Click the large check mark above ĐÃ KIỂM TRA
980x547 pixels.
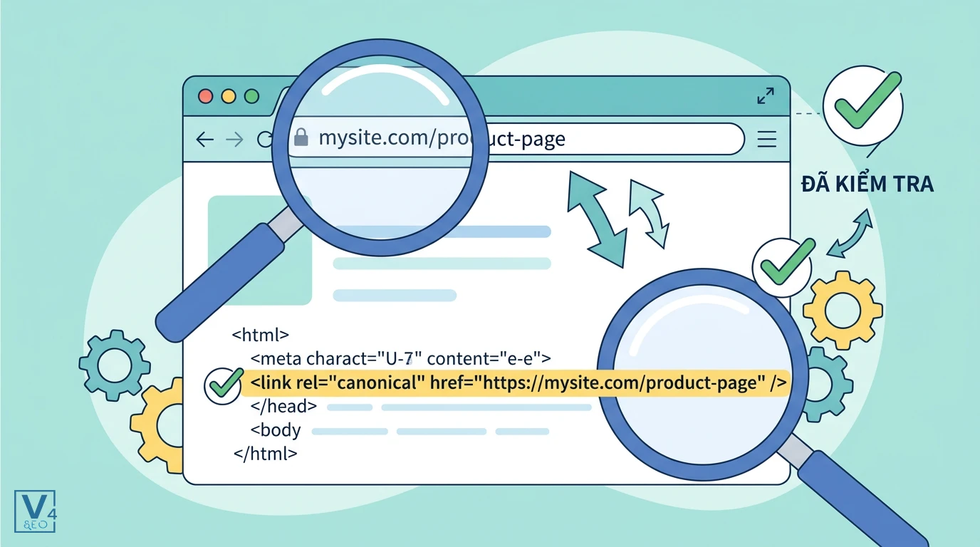pos(863,105)
